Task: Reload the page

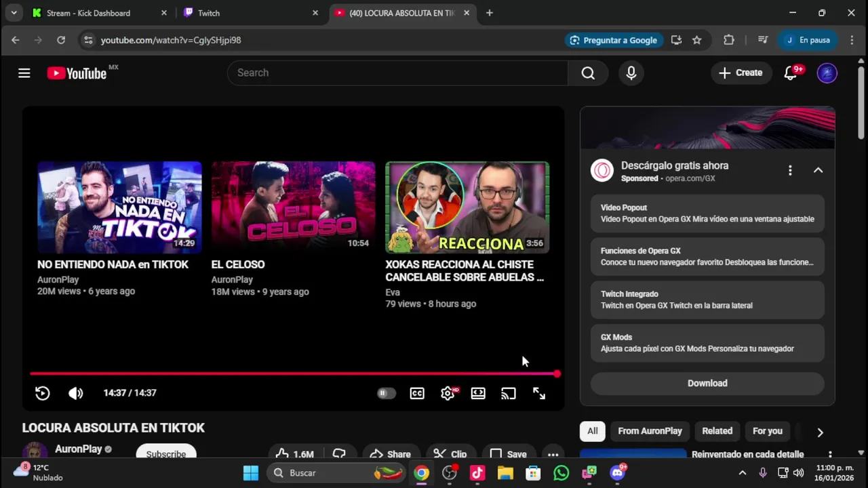Action: (61, 40)
